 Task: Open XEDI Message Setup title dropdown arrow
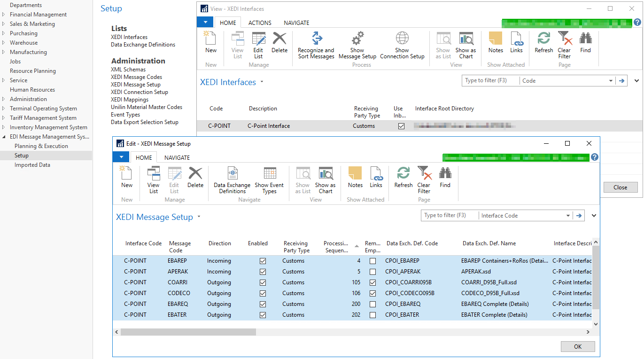[199, 217]
